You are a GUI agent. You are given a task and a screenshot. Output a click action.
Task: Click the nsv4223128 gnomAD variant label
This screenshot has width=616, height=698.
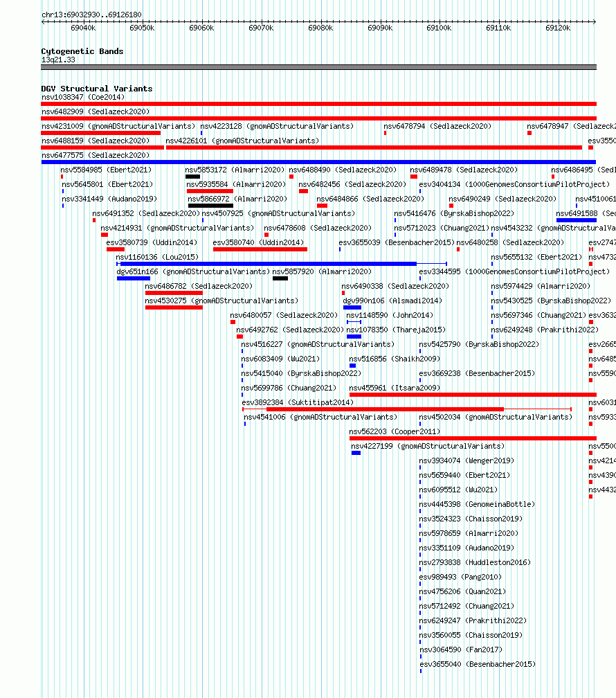coord(277,127)
